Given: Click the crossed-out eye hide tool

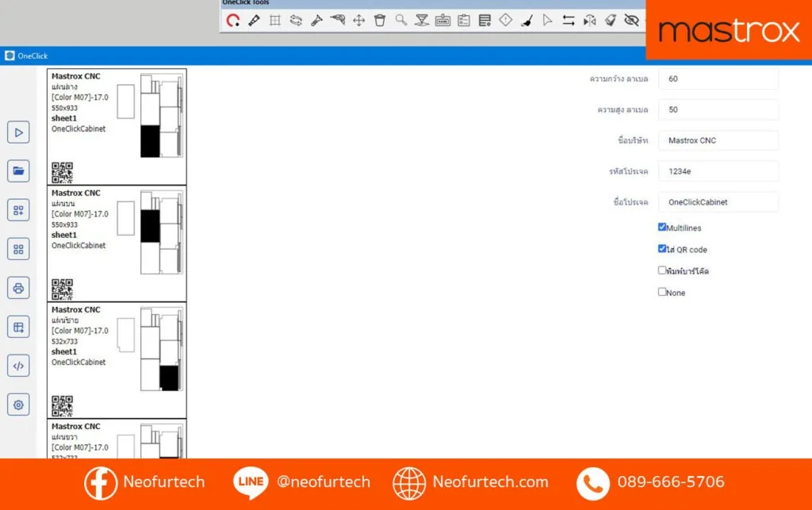Looking at the screenshot, I should (631, 20).
